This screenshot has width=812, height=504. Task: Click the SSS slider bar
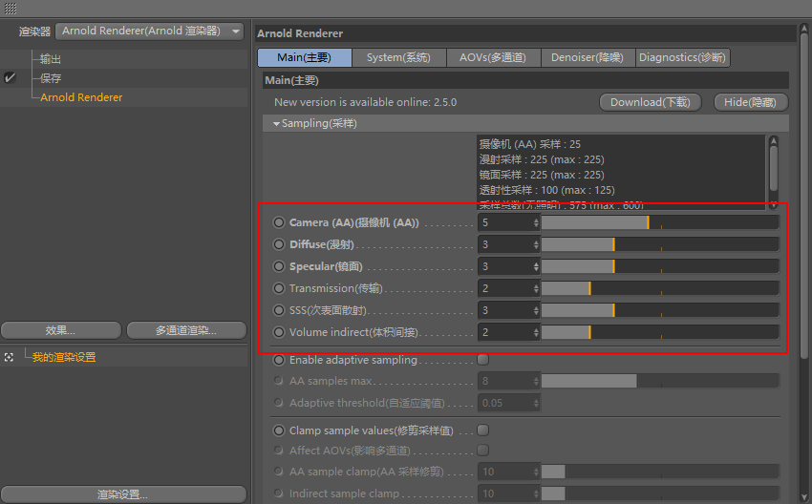[x=660, y=310]
